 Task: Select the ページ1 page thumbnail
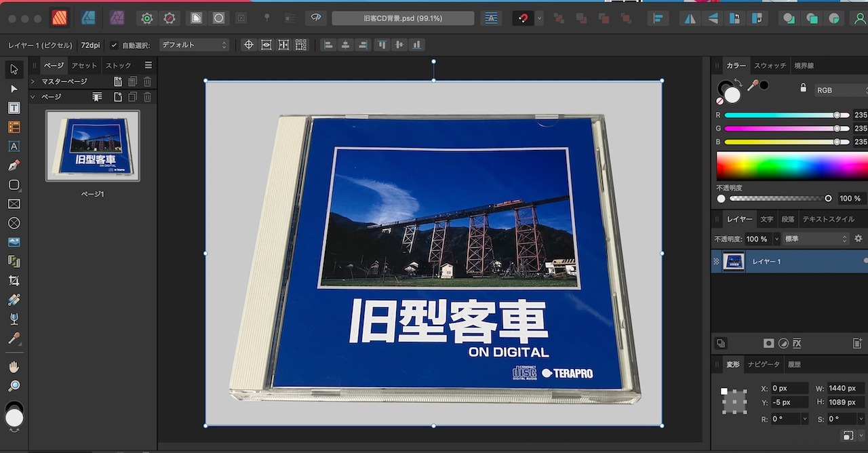pyautogui.click(x=92, y=146)
